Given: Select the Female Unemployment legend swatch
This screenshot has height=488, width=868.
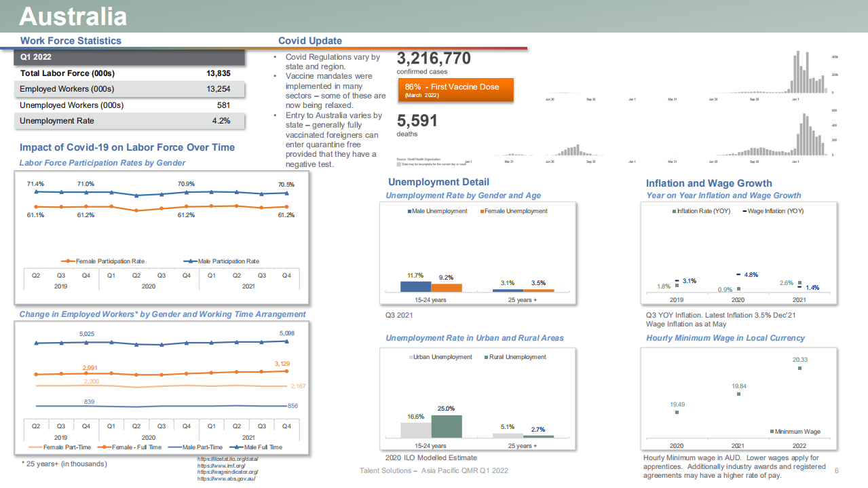Looking at the screenshot, I should click(483, 211).
